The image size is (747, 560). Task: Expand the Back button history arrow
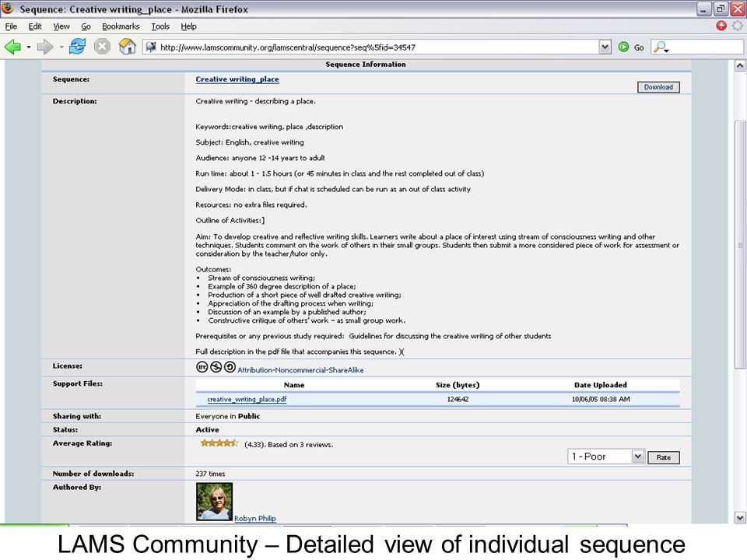coord(29,47)
